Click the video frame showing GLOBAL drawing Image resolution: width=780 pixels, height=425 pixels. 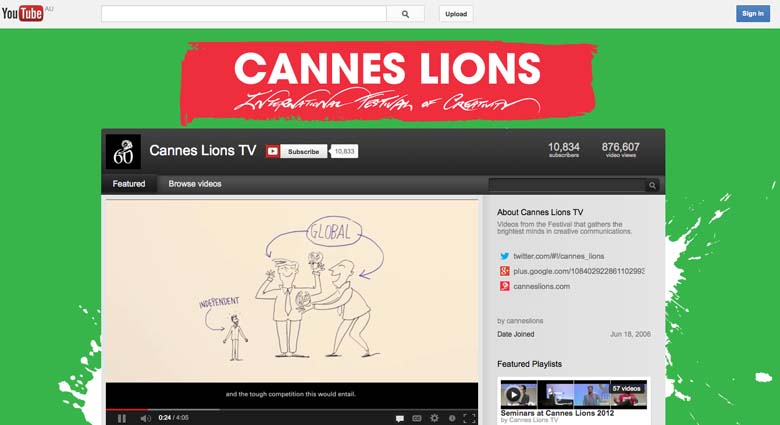point(292,291)
